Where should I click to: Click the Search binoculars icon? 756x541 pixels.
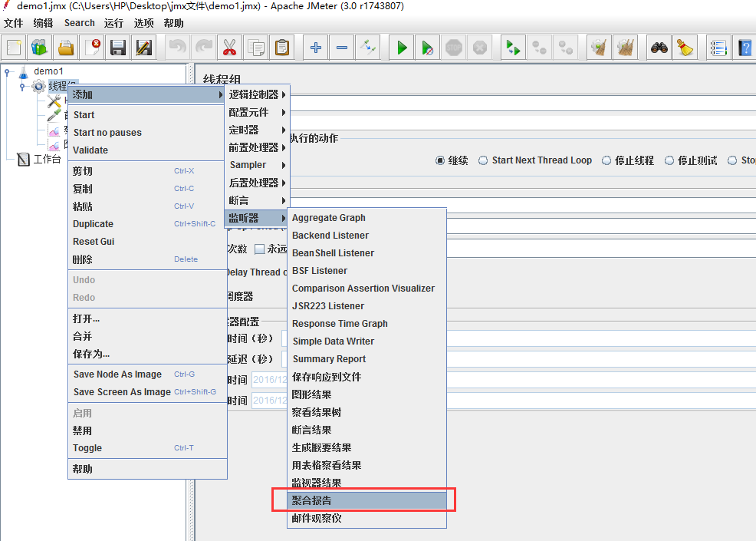click(x=659, y=48)
